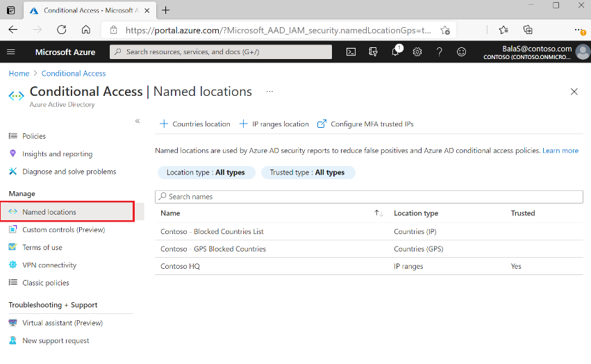
Task: Follow the Learn more link
Action: [560, 151]
